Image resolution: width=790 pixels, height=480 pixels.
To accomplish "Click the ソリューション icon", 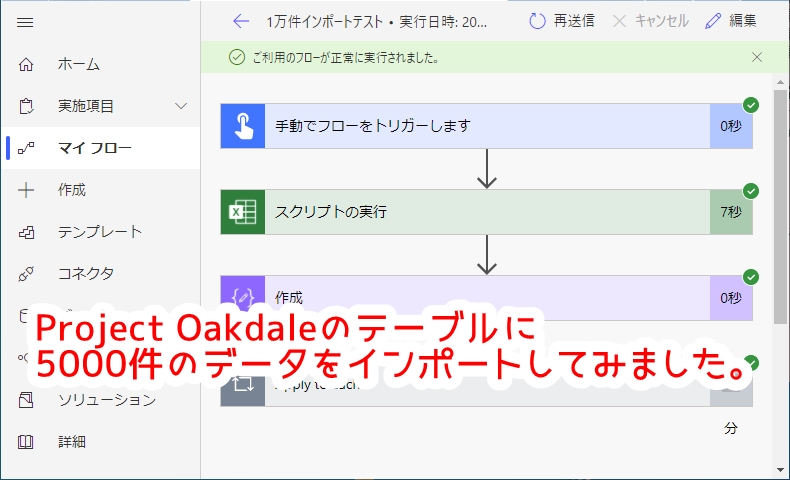I will 26,400.
